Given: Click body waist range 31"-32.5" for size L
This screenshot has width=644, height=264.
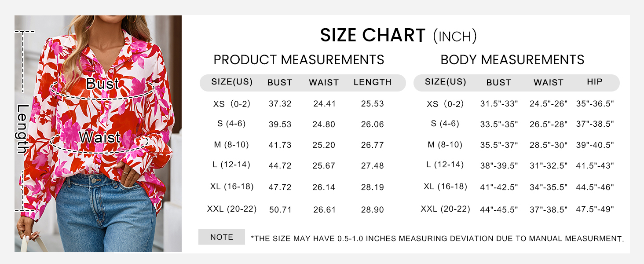Looking at the screenshot, I should (549, 166).
